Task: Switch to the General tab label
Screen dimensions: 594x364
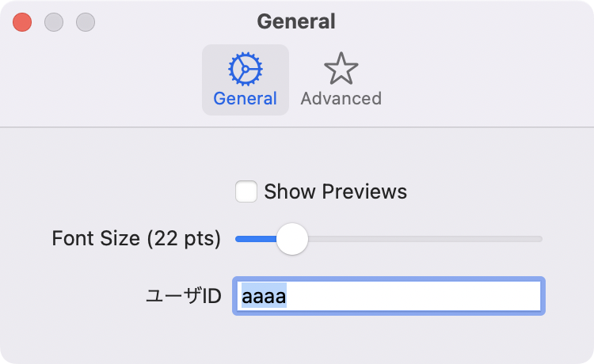Action: pos(245,99)
